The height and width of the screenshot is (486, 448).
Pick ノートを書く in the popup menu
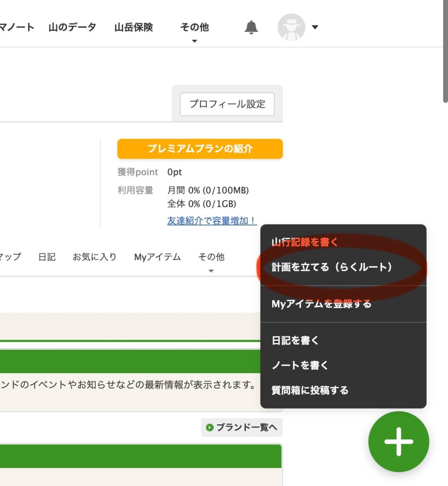(x=299, y=365)
